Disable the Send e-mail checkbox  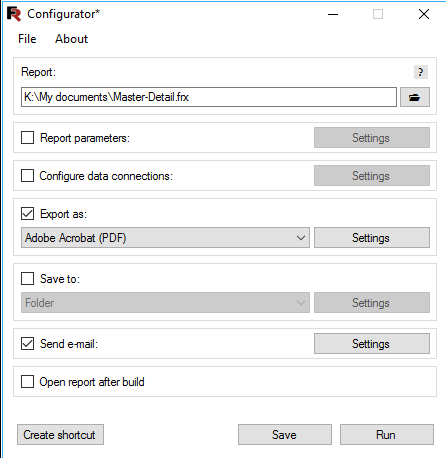(x=27, y=344)
